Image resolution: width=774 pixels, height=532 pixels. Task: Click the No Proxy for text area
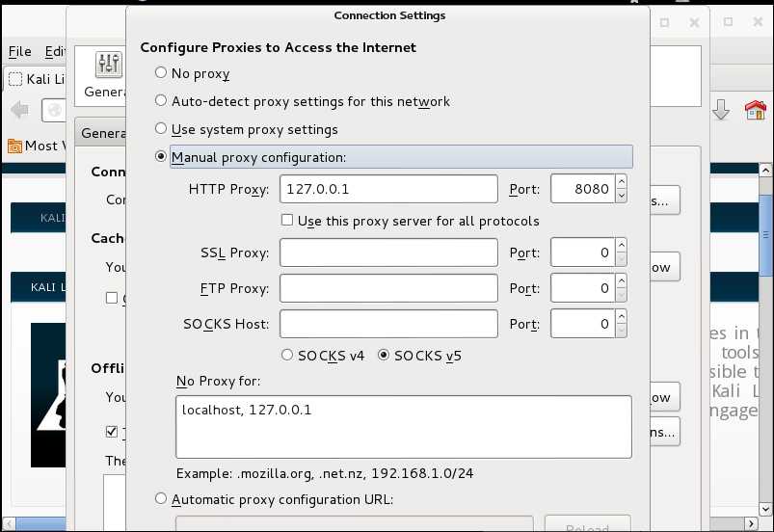[404, 425]
